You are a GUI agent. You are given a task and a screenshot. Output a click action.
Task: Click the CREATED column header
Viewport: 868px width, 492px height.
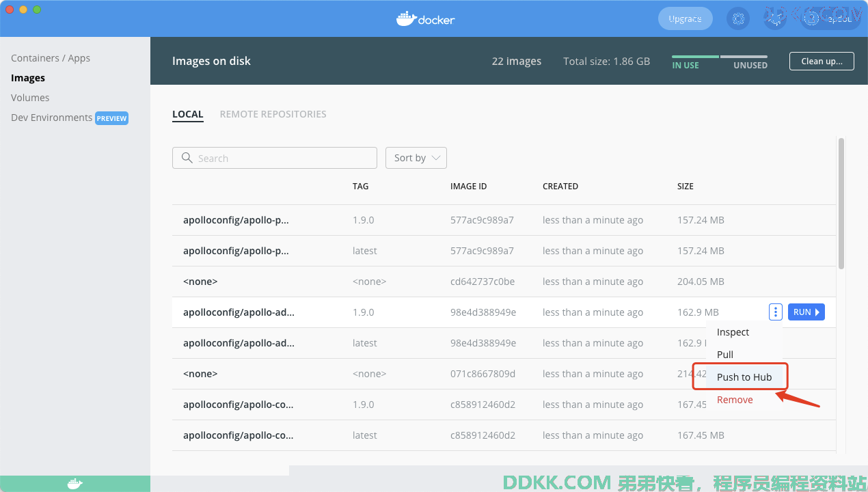click(x=560, y=187)
